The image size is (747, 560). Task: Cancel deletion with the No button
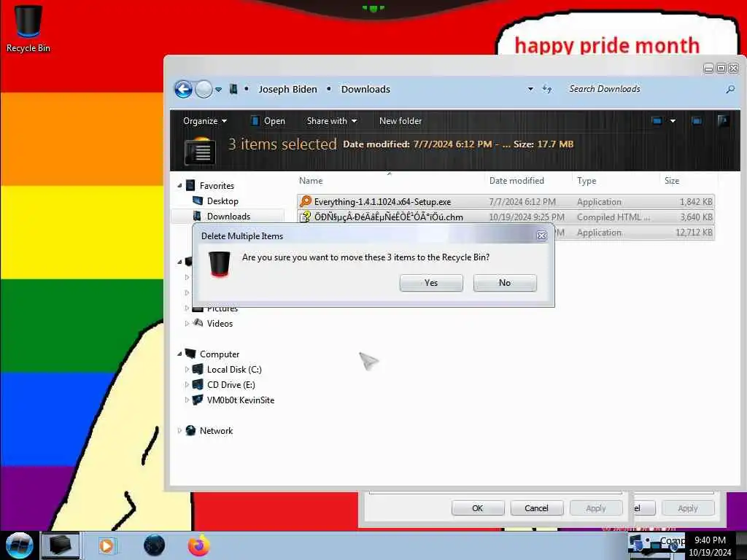(505, 283)
